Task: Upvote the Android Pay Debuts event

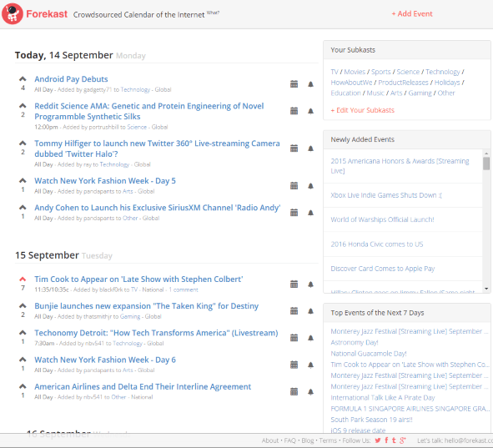Action: pos(23,78)
